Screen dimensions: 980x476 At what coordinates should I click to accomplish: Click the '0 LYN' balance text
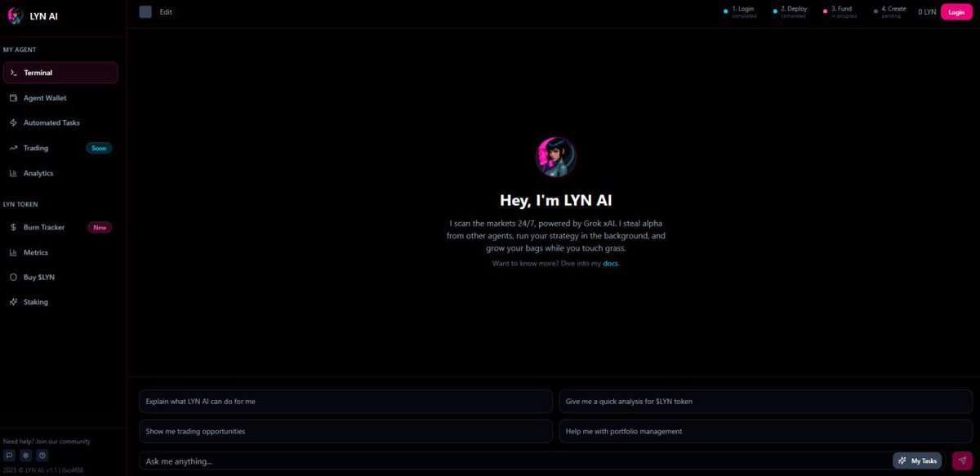click(x=927, y=12)
